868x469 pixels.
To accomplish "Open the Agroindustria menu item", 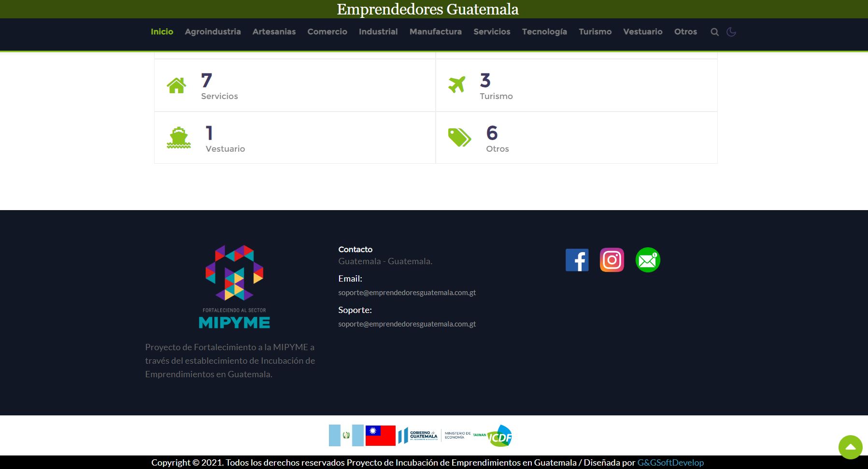I will coord(213,32).
